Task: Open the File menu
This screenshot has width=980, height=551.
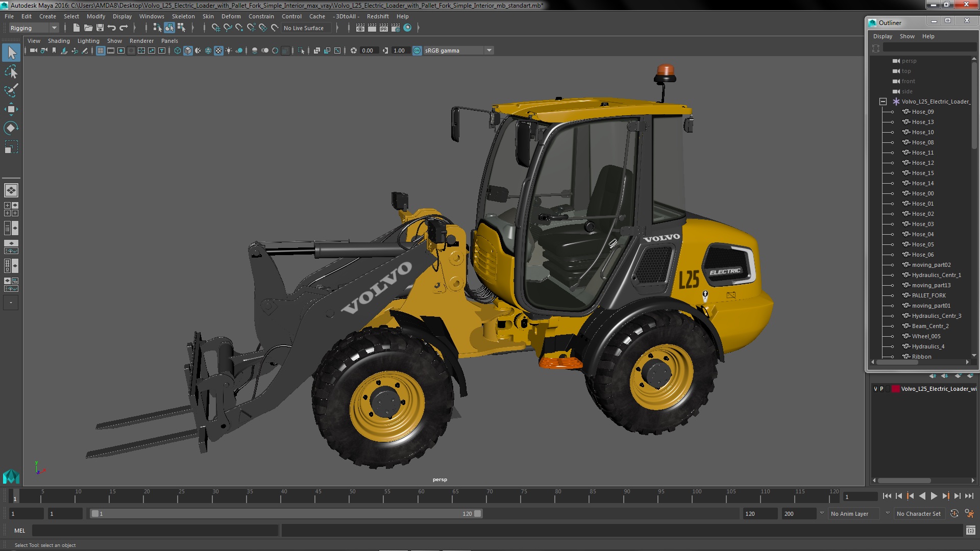Action: [9, 16]
